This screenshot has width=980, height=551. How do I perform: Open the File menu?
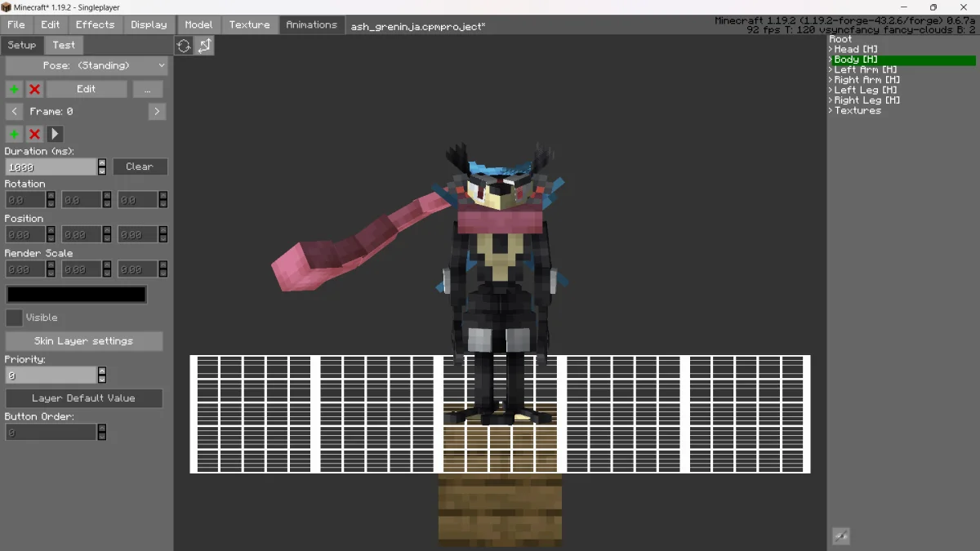(16, 24)
